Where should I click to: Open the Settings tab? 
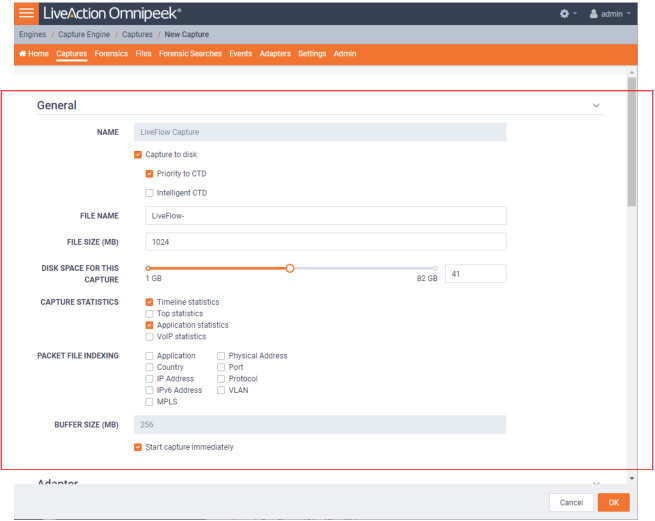pyautogui.click(x=312, y=53)
